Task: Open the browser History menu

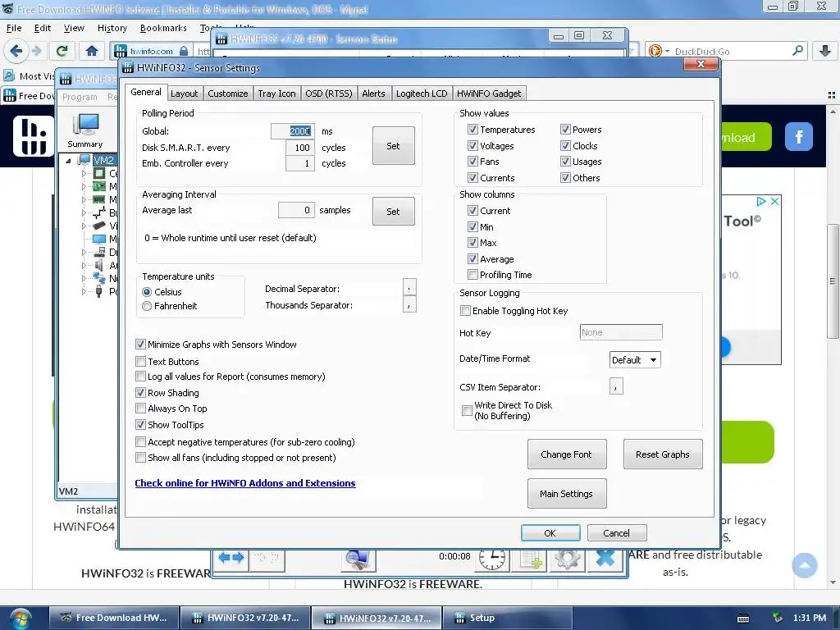Action: [x=112, y=28]
